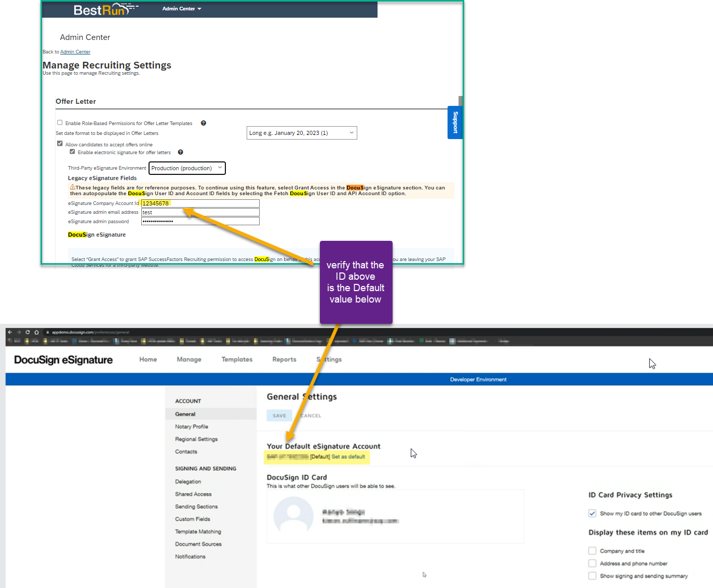Select Document Sources in sidebar
This screenshot has width=713, height=588.
pos(198,544)
